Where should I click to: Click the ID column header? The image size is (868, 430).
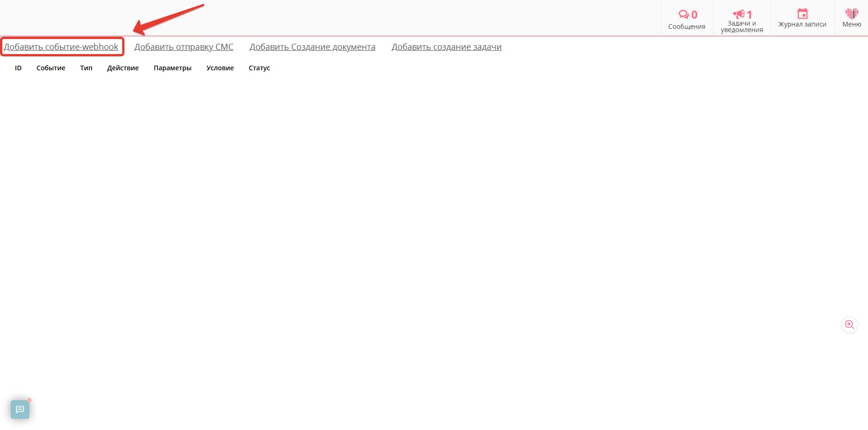pyautogui.click(x=18, y=68)
